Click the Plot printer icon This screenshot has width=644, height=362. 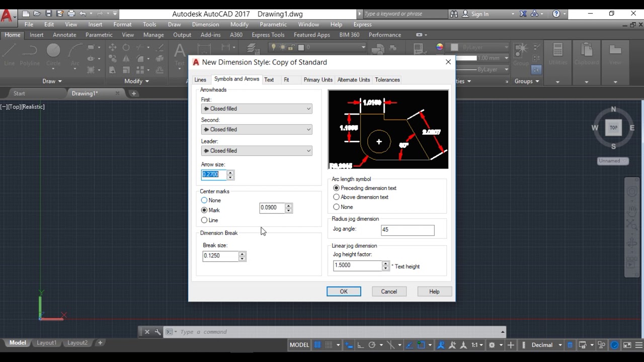click(71, 14)
